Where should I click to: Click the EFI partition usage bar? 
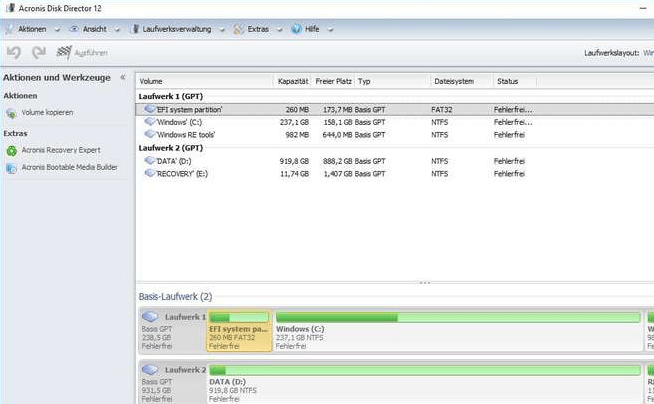coord(239,318)
